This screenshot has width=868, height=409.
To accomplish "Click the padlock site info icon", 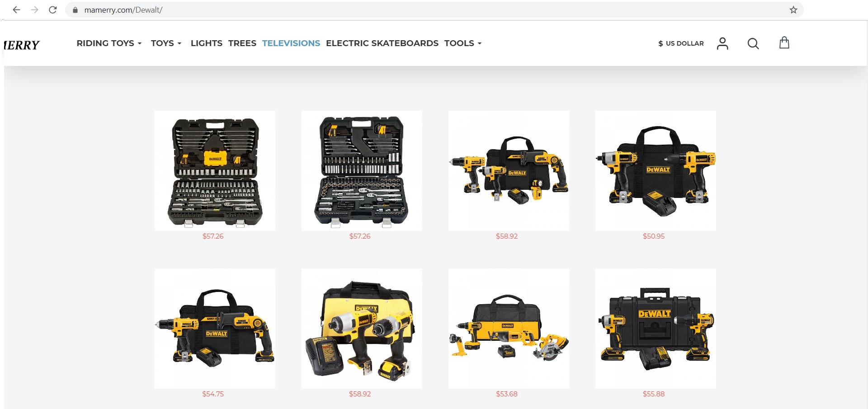I will point(75,10).
